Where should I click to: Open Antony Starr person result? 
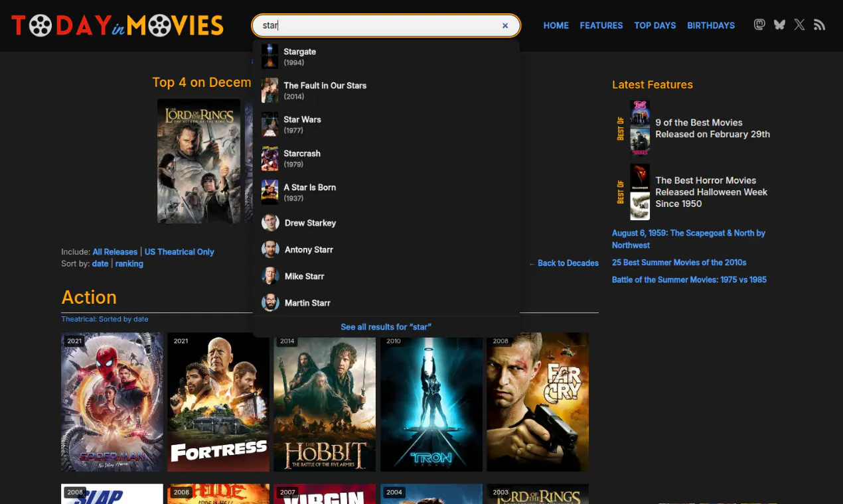pos(386,249)
